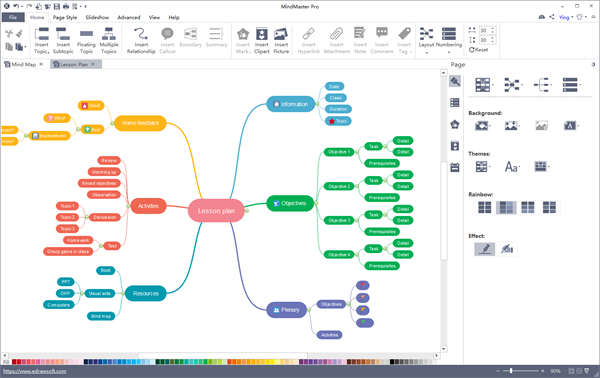Open the Page Style ribbon tab
The width and height of the screenshot is (600, 378).
pos(65,17)
